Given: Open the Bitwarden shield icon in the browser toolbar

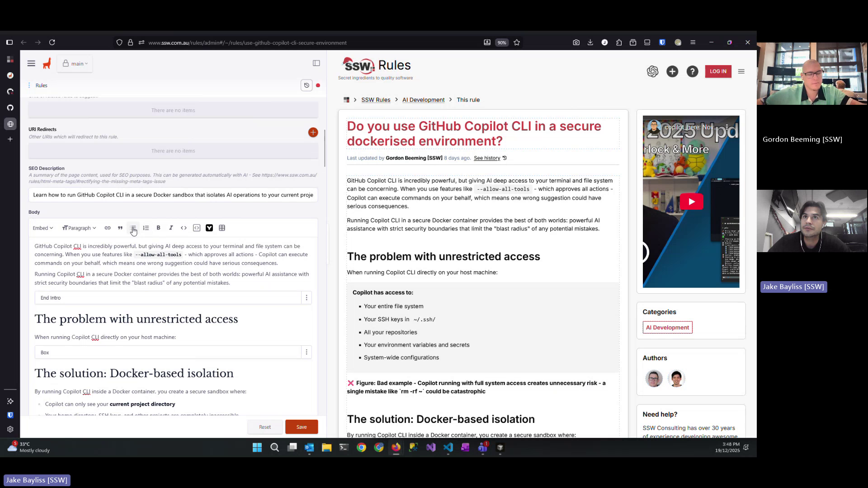Looking at the screenshot, I should tap(662, 42).
